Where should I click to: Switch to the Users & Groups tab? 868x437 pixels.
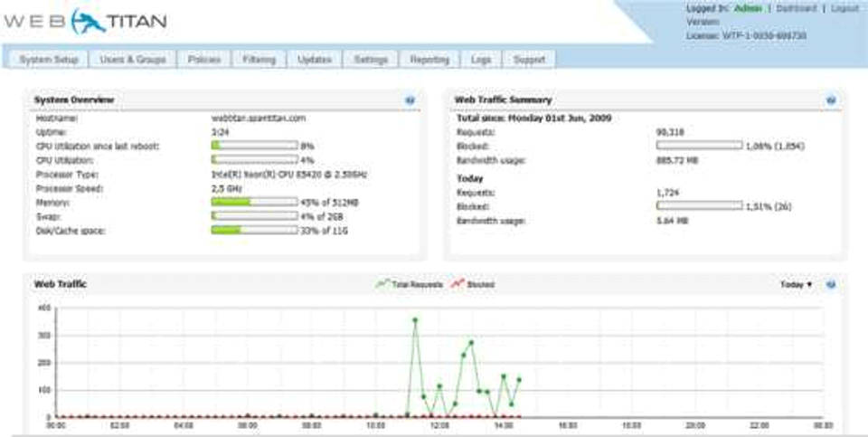click(133, 60)
